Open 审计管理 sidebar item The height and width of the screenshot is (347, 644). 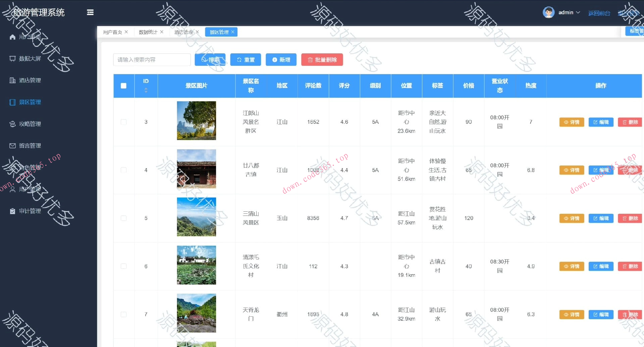(x=30, y=211)
